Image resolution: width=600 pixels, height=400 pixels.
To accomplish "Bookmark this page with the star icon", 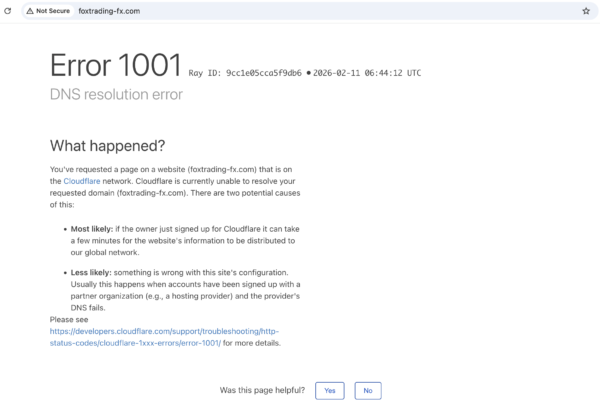I will point(586,11).
